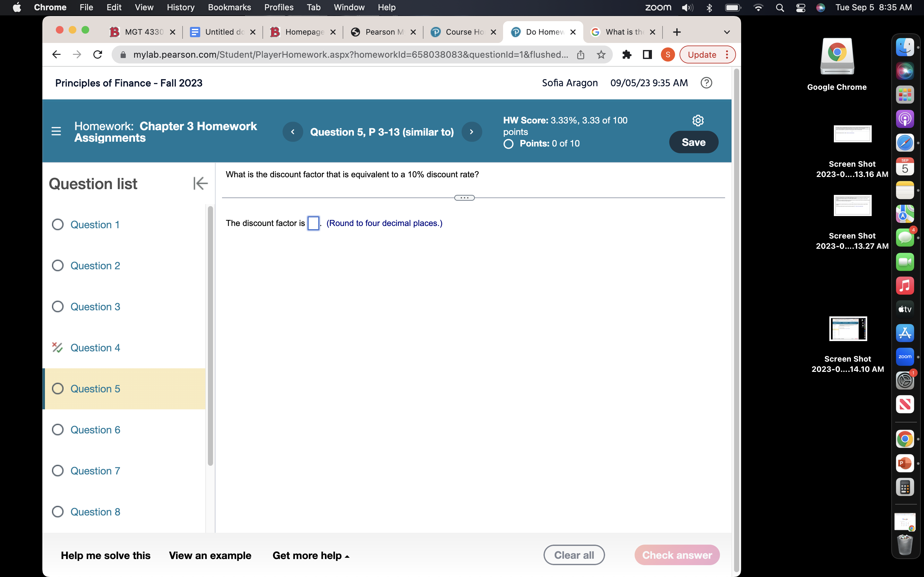Viewport: 924px width, 577px height.
Task: Open the tab search dropdown arrow
Action: coord(727,32)
